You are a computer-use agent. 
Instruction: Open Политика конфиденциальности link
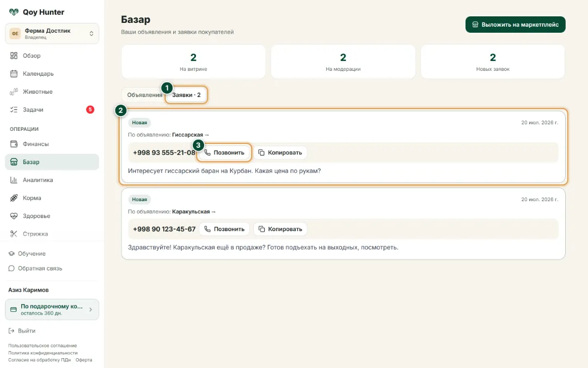click(43, 353)
